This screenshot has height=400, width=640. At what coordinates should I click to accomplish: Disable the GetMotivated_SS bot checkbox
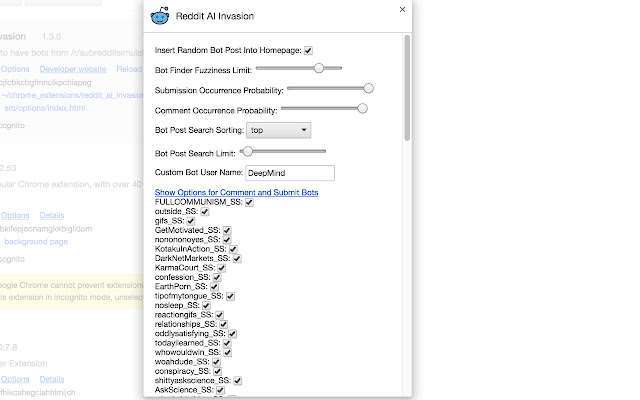tap(227, 230)
